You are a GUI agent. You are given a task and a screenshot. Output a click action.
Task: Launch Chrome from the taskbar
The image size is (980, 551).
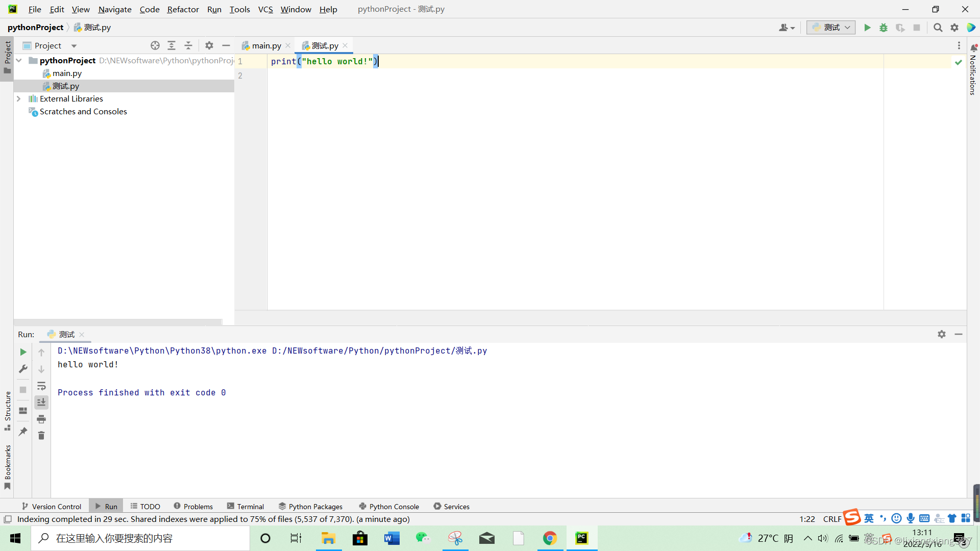(x=550, y=538)
